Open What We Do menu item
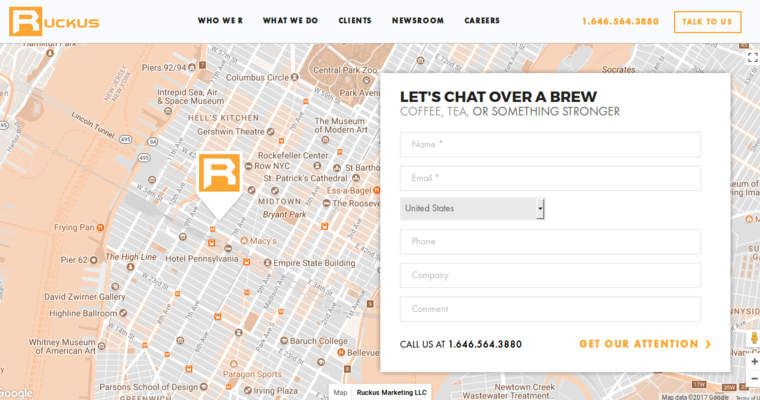The height and width of the screenshot is (400, 760). 290,21
